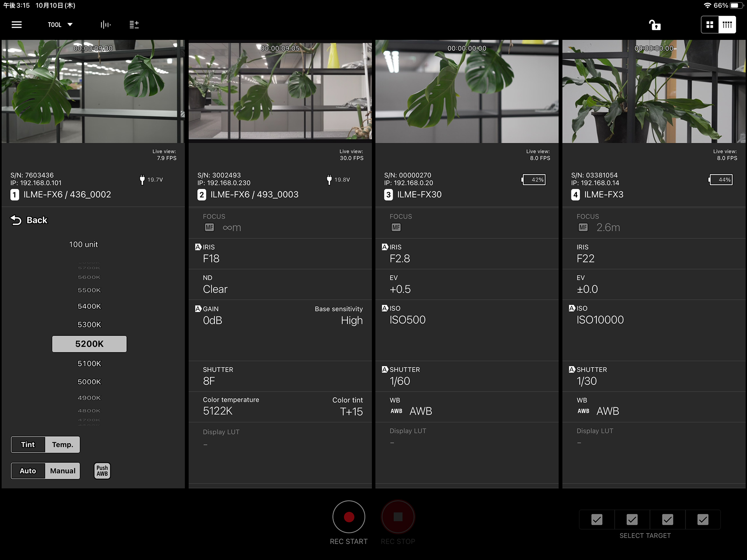Switch to the Tint tab
747x560 pixels.
[x=28, y=444]
